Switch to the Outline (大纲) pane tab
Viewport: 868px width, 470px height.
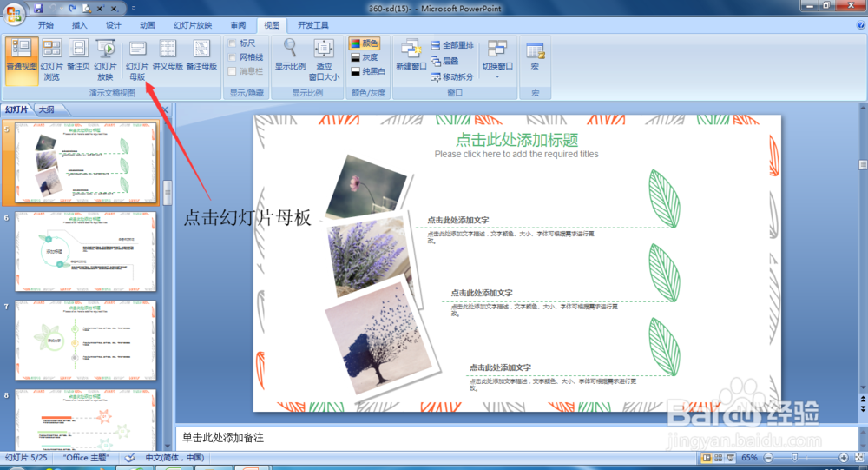46,109
